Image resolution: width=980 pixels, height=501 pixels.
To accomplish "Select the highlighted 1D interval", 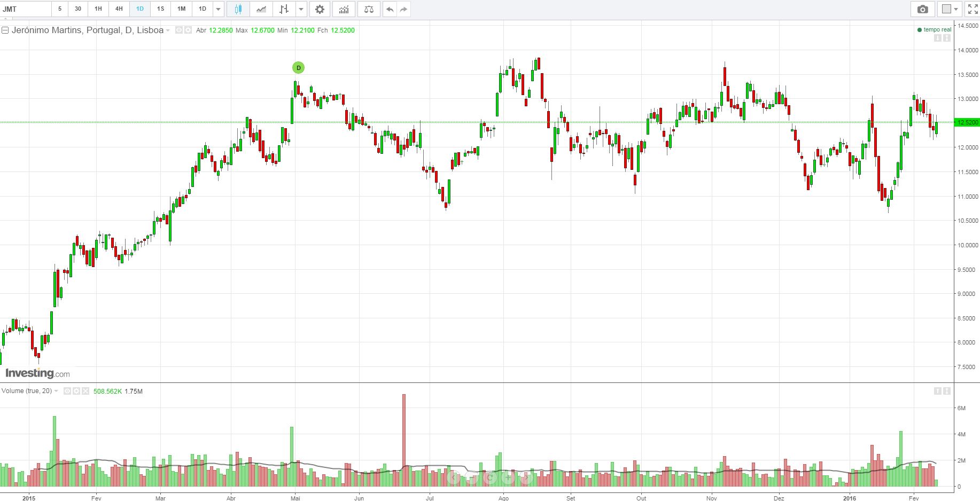I will click(x=140, y=9).
